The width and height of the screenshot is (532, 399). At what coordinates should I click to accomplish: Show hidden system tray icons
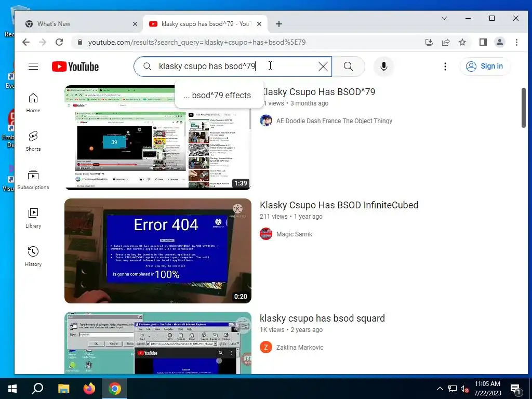click(x=440, y=389)
